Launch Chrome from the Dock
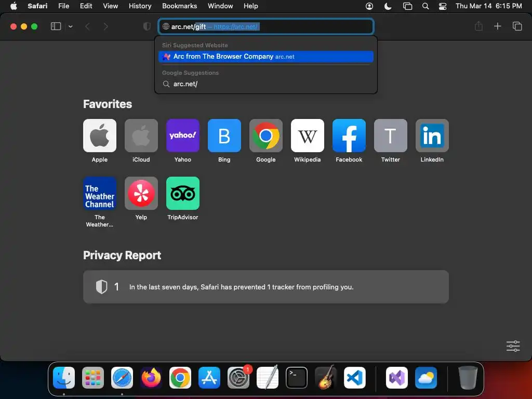This screenshot has height=399, width=532. (180, 378)
